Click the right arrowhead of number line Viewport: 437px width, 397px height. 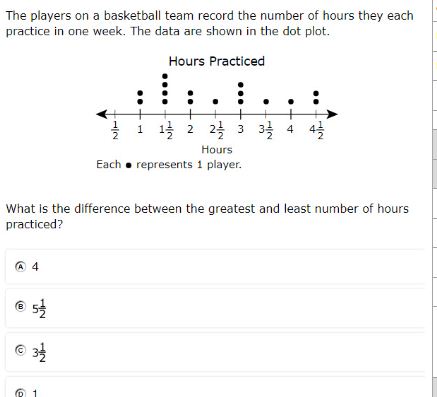point(332,114)
